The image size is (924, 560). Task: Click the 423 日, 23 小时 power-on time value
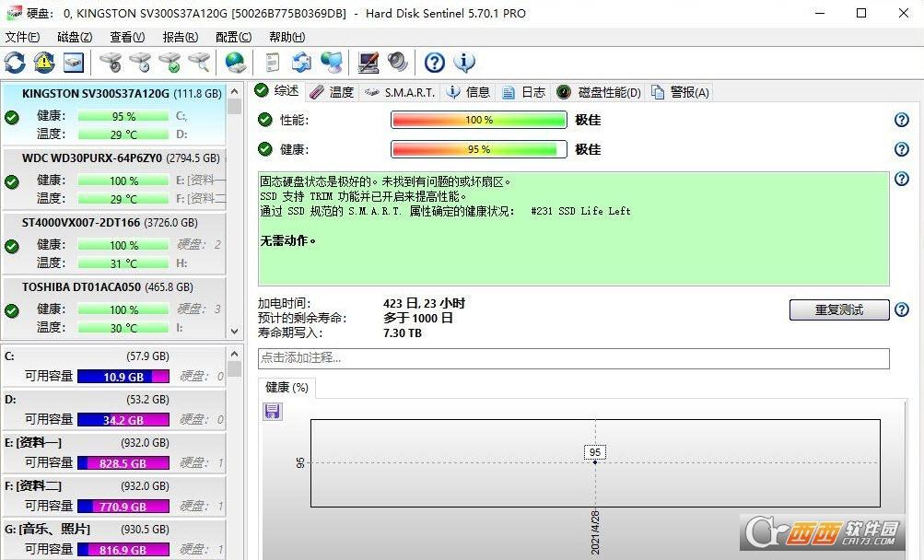pyautogui.click(x=425, y=304)
